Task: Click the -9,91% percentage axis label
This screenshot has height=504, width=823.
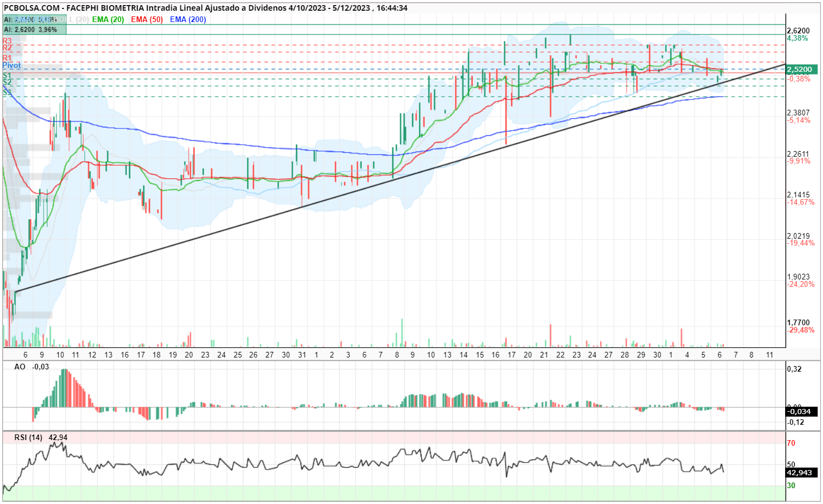Action: click(799, 161)
